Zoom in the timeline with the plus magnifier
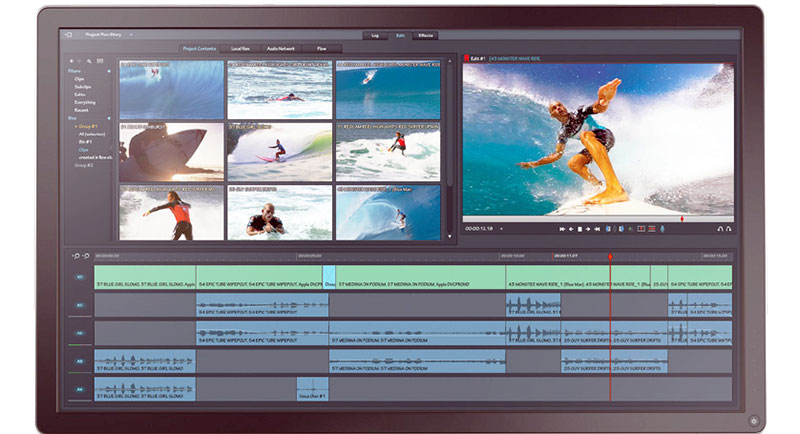The width and height of the screenshot is (800, 434). click(x=86, y=256)
